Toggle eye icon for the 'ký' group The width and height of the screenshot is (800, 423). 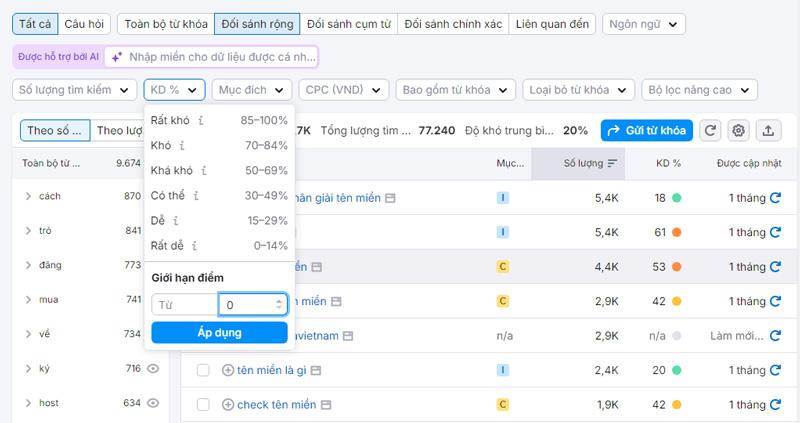coord(153,369)
